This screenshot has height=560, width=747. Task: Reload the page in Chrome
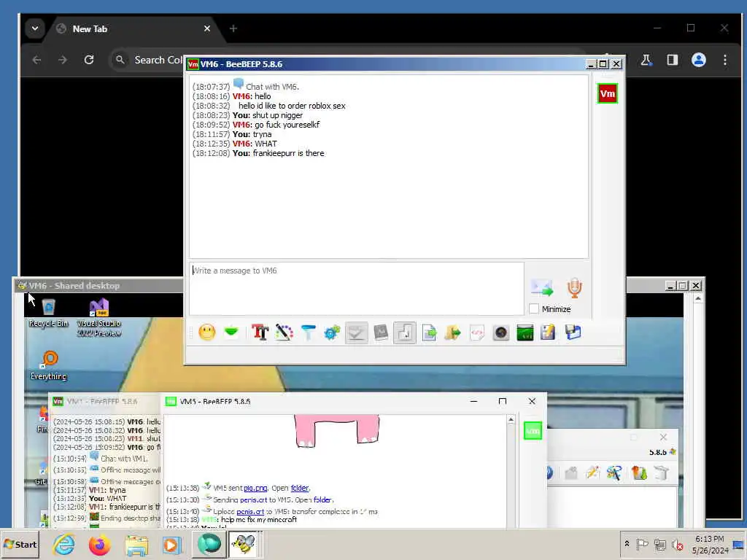click(x=88, y=60)
